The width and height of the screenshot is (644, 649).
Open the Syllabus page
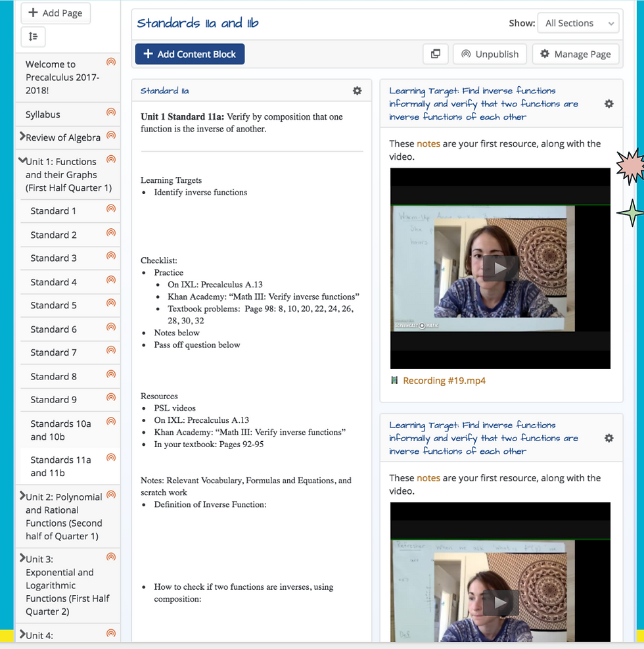43,114
